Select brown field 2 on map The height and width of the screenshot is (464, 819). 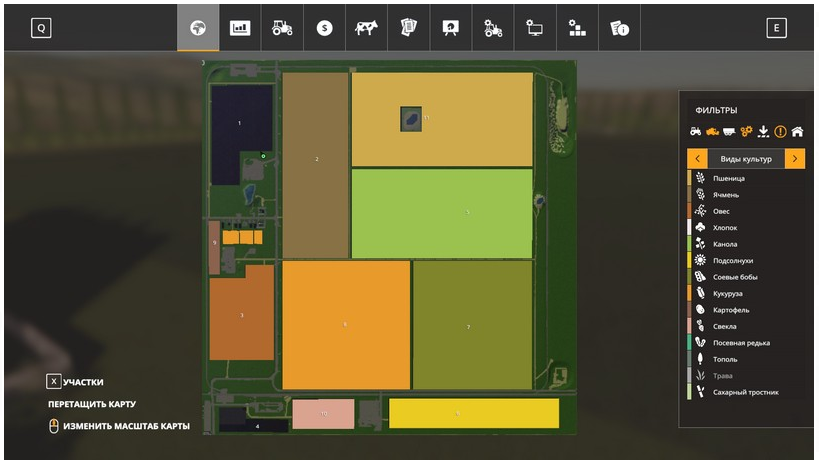(315, 165)
